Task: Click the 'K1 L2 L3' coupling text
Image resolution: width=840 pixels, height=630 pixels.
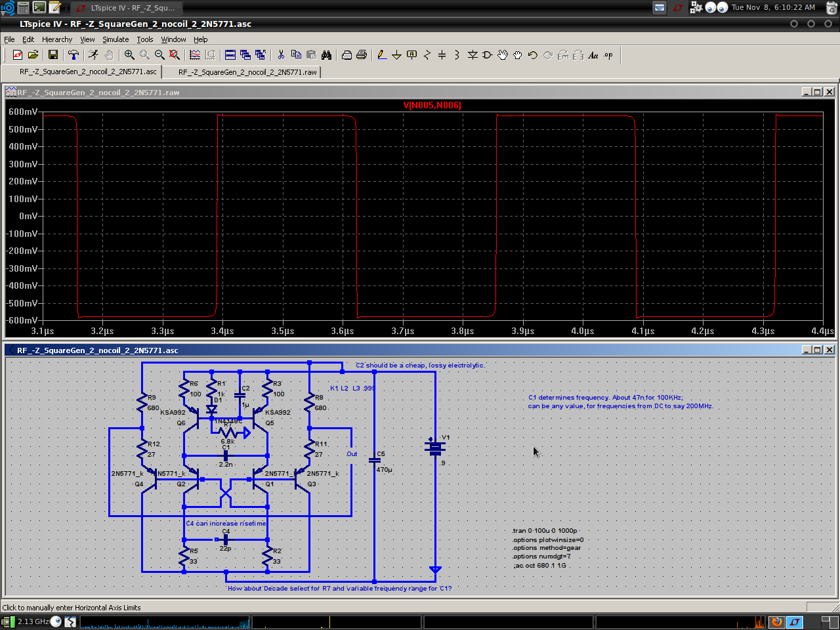Action: pyautogui.click(x=352, y=388)
